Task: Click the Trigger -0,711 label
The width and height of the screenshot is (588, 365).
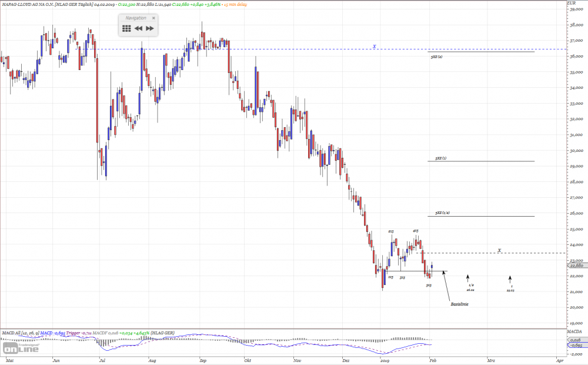Action: tap(78, 333)
